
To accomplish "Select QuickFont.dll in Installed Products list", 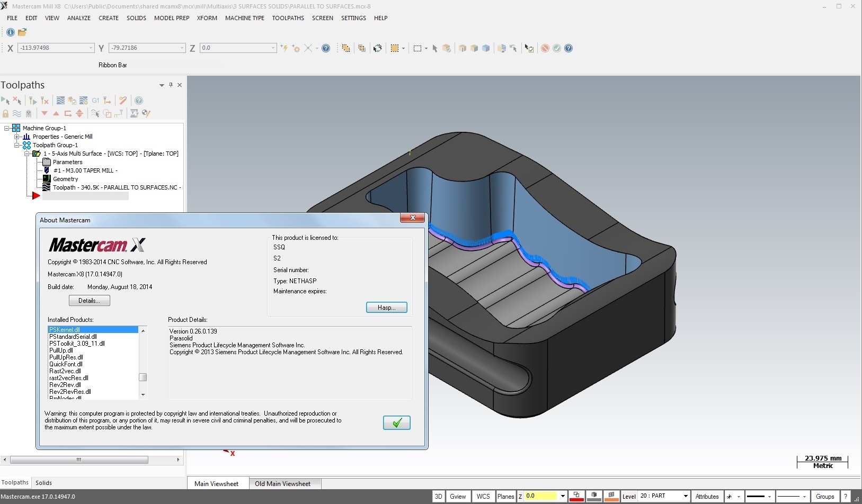I will [x=66, y=364].
